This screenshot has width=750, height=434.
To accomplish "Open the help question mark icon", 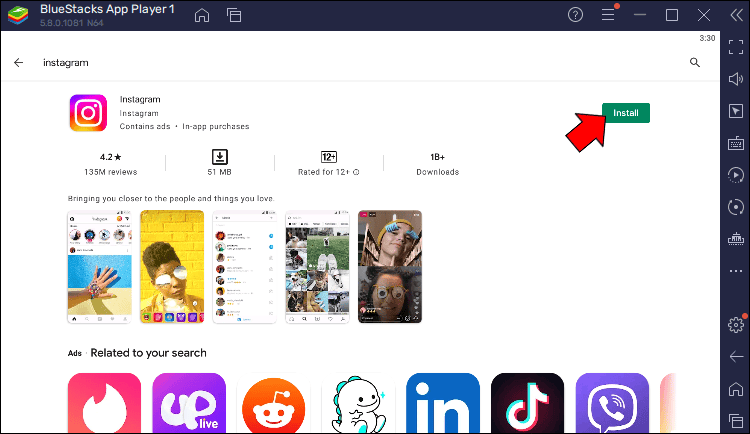I will [575, 15].
